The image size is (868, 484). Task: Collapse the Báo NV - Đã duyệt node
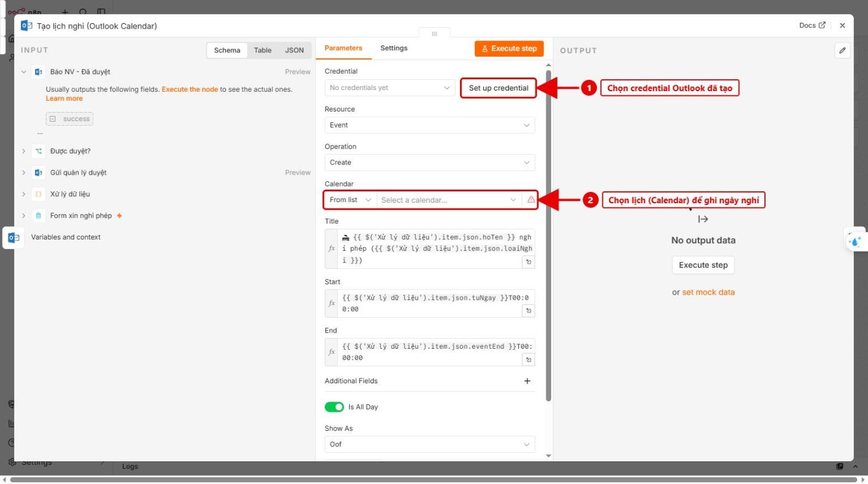tap(24, 72)
